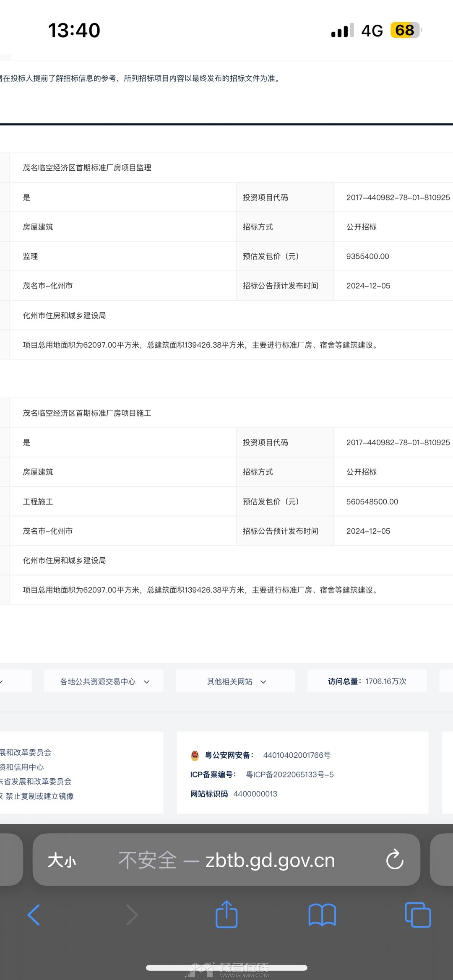Click the 560548500.00 estimated price value
The width and height of the screenshot is (453, 980).
372,502
